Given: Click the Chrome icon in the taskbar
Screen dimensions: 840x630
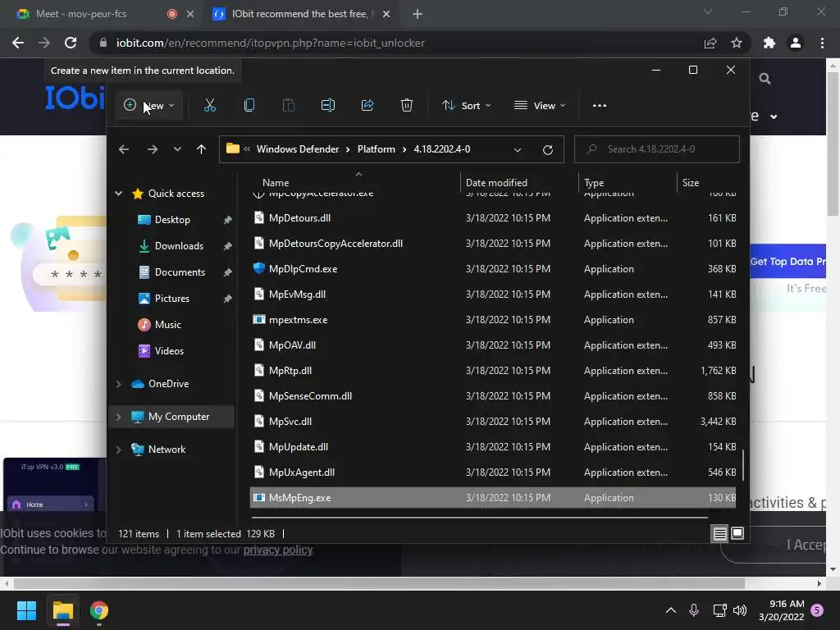Looking at the screenshot, I should pyautogui.click(x=99, y=610).
